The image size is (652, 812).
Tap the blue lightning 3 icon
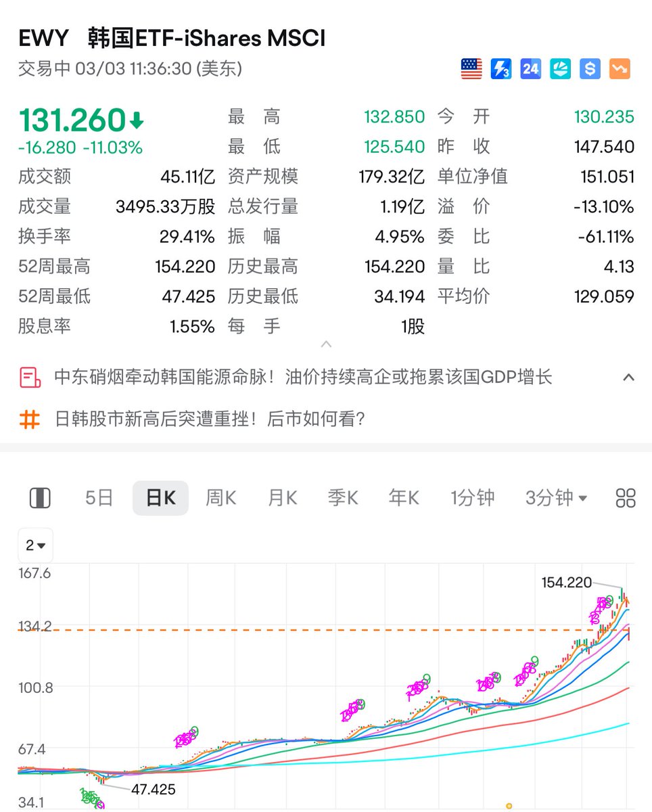[501, 68]
